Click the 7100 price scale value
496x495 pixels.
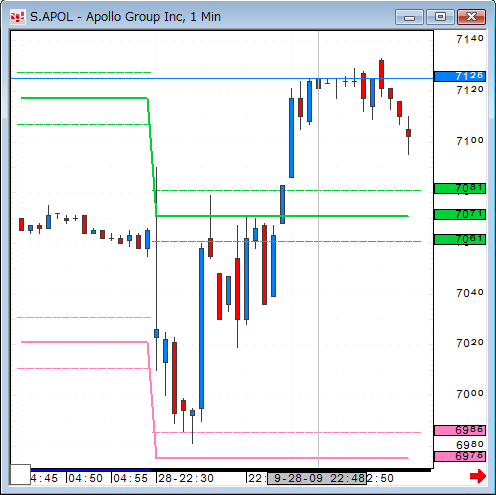[470, 141]
